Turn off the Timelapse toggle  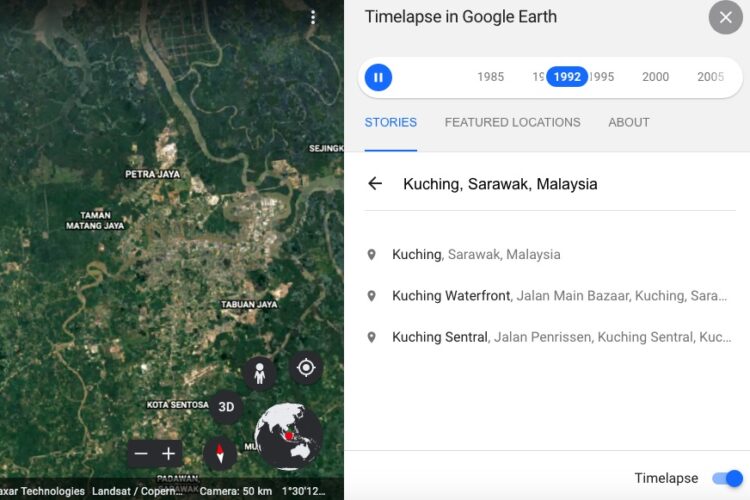(x=728, y=478)
